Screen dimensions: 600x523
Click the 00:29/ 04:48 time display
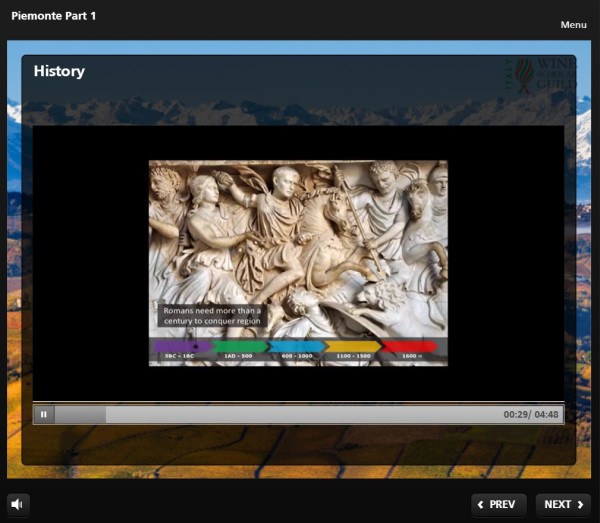coord(531,414)
